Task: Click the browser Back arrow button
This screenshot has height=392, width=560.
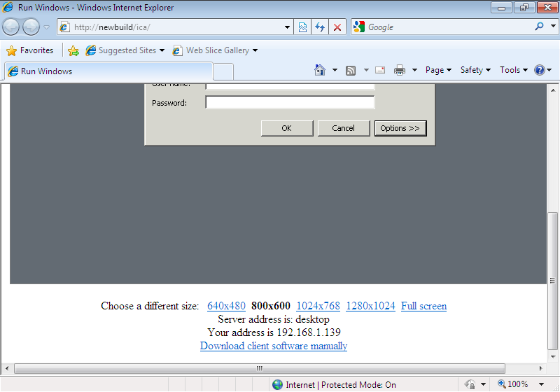Action: (11, 27)
